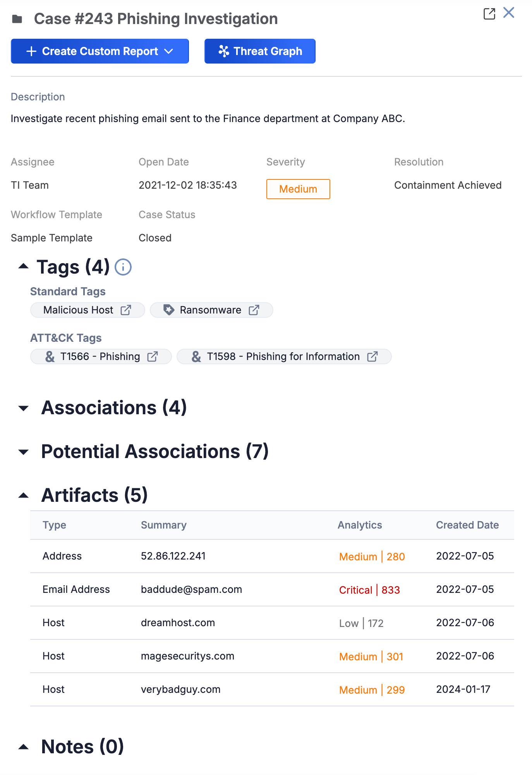Click Closed case status value
This screenshot has height=775, width=532.
[x=155, y=238]
